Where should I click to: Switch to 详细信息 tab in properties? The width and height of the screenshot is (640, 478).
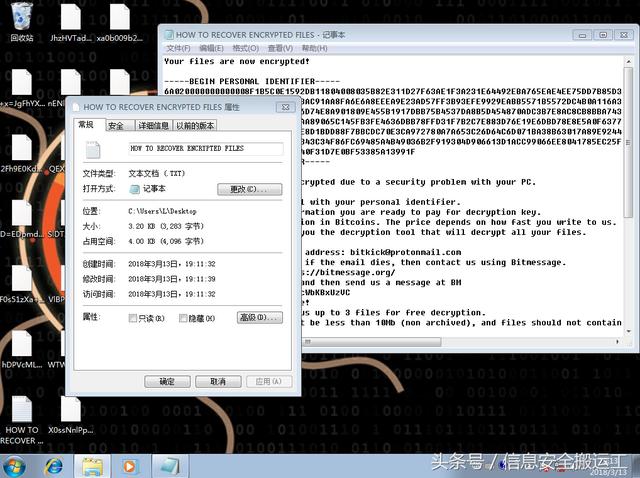(153, 126)
